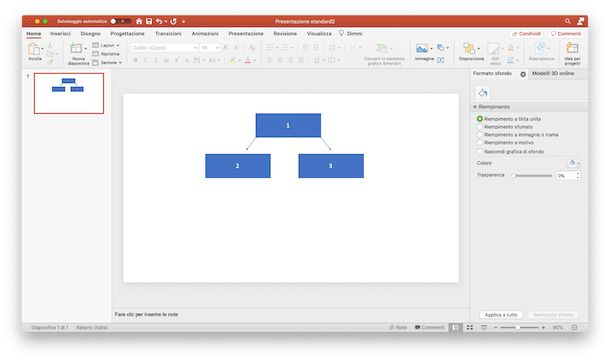
Task: Click the Undo arrow icon
Action: pyautogui.click(x=159, y=21)
